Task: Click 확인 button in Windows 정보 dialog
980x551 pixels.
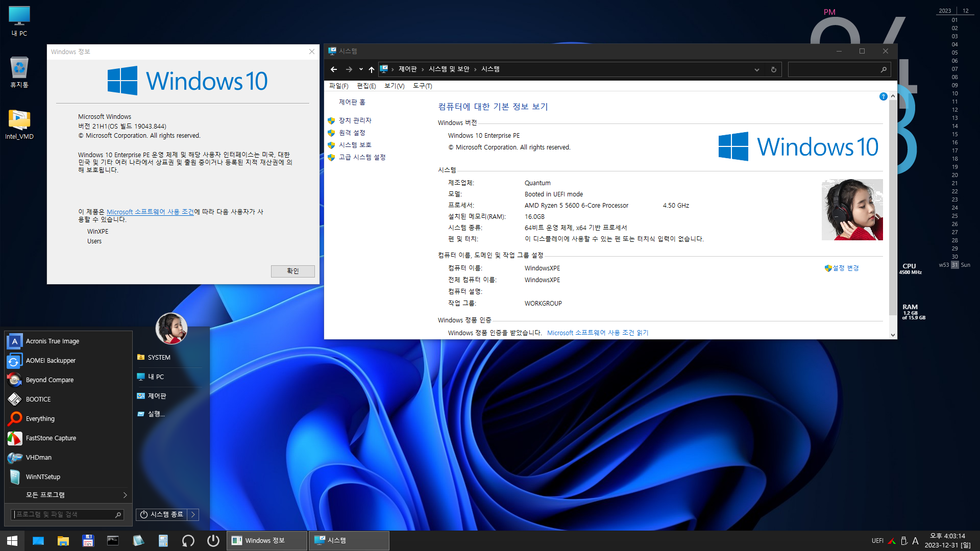Action: tap(293, 271)
